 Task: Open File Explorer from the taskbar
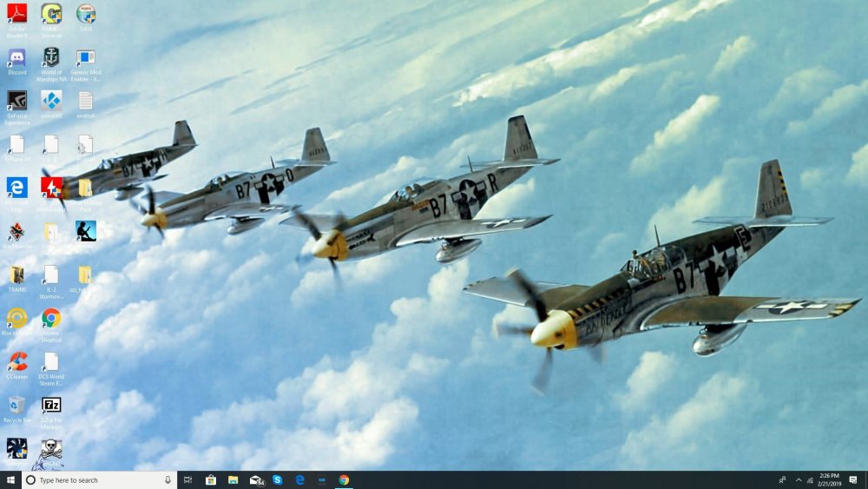pyautogui.click(x=233, y=479)
